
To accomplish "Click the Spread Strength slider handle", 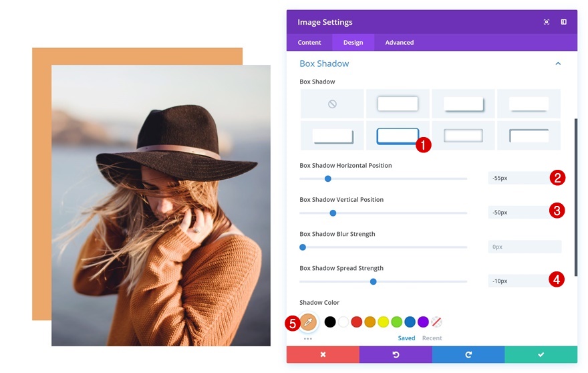I will pyautogui.click(x=373, y=281).
